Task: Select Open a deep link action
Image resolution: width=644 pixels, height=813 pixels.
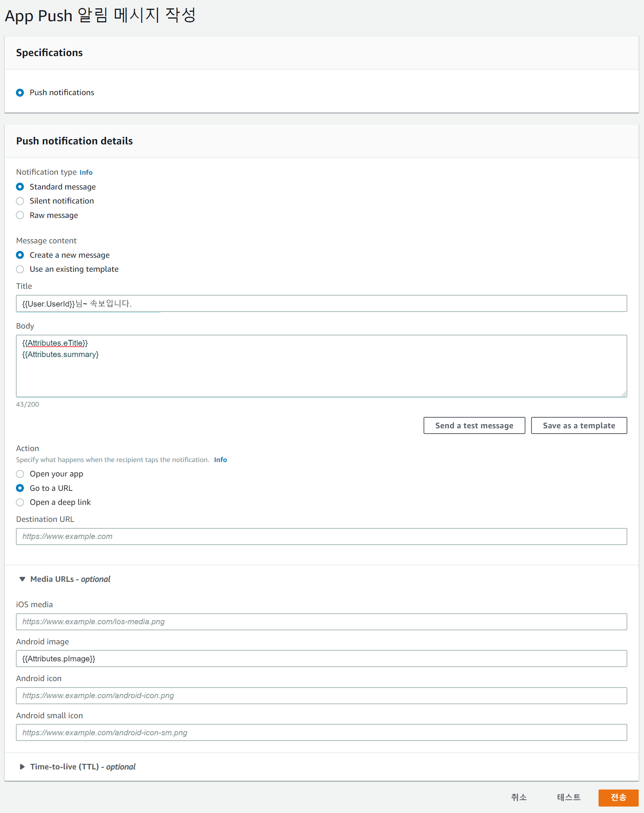Action: (20, 502)
